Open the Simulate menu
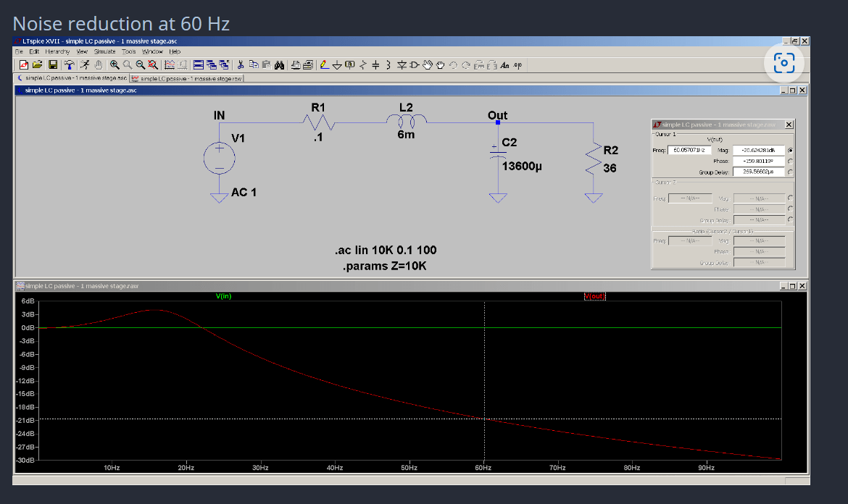Image resolution: width=848 pixels, height=504 pixels. click(104, 51)
